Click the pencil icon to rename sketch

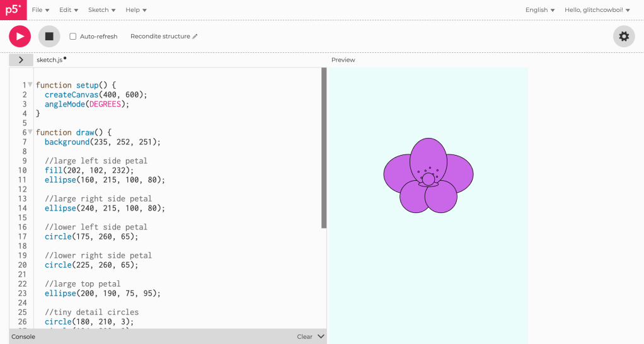click(x=195, y=37)
